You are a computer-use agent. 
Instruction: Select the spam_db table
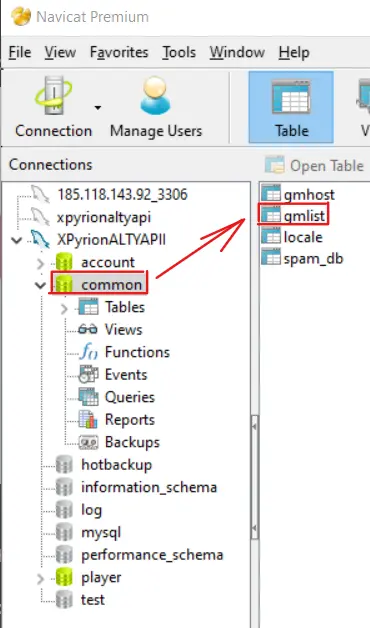(x=313, y=258)
